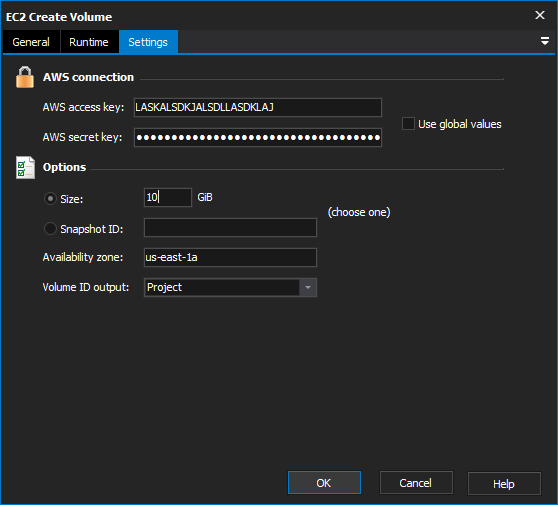Enable Use global values checkbox
This screenshot has height=505, width=558.
[408, 124]
